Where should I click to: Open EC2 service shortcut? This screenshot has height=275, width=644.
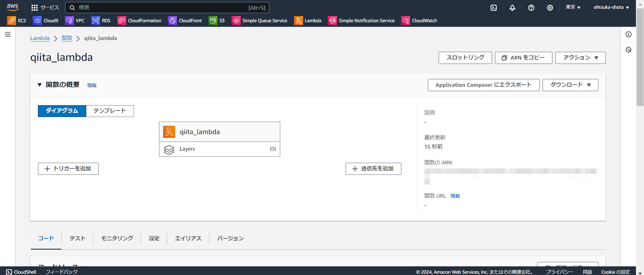pyautogui.click(x=16, y=21)
